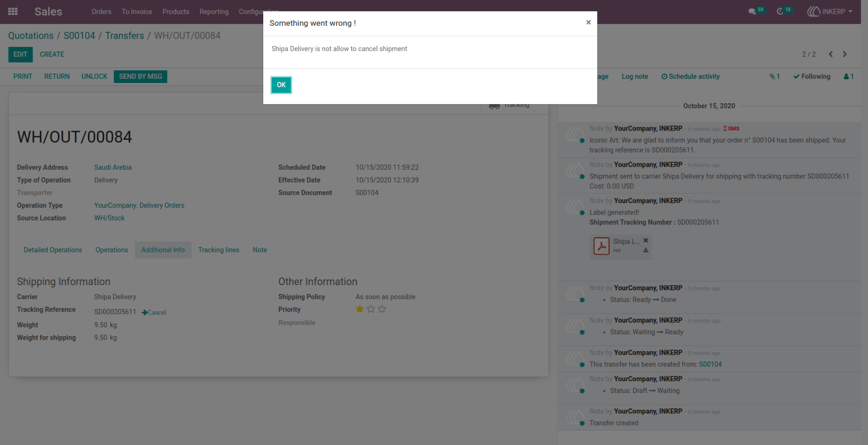Open the apps grid menu
Viewport: 868px width, 445px height.
point(13,11)
